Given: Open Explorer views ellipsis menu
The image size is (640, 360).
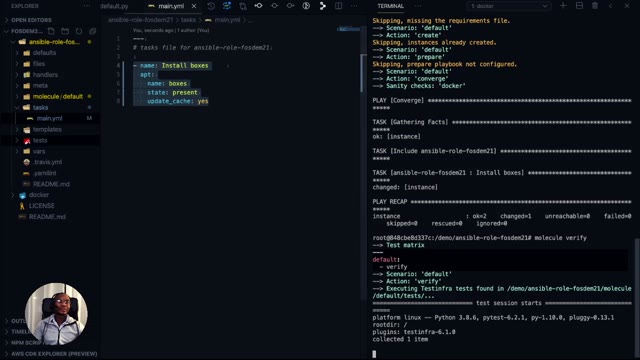Looking at the screenshot, I should click(x=87, y=6).
